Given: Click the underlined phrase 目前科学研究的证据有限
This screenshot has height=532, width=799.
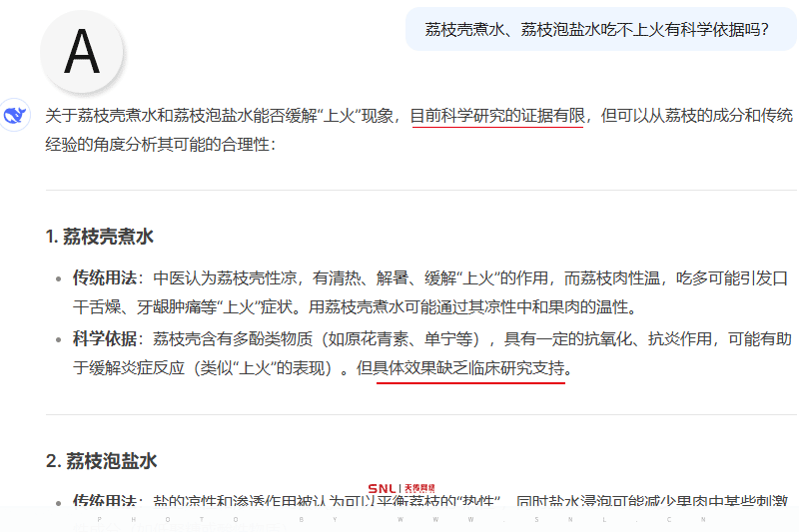Looking at the screenshot, I should click(x=496, y=115).
